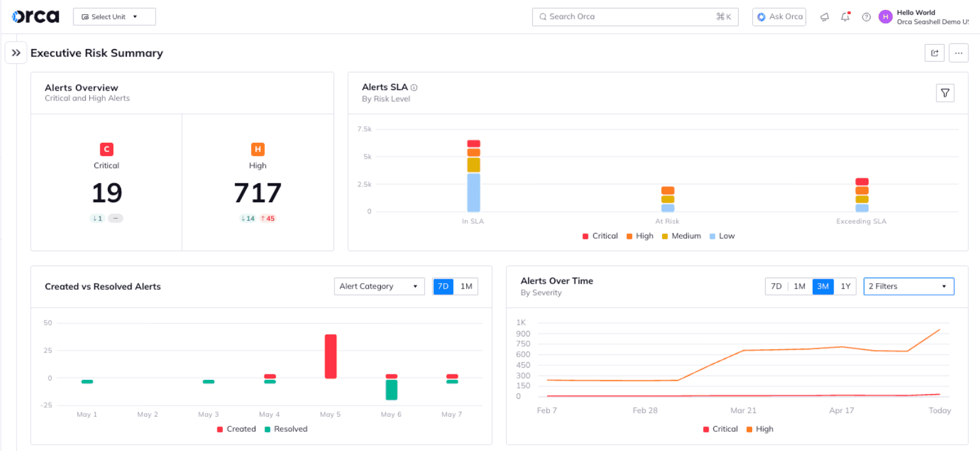980x451 pixels.
Task: Click the At Risk axis label
Action: pos(667,221)
